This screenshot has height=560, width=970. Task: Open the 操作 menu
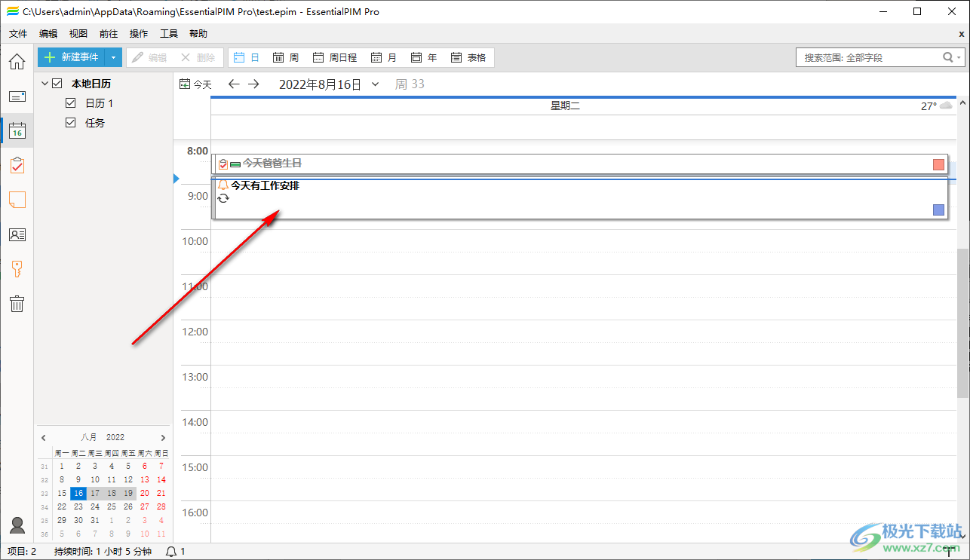pyautogui.click(x=139, y=34)
